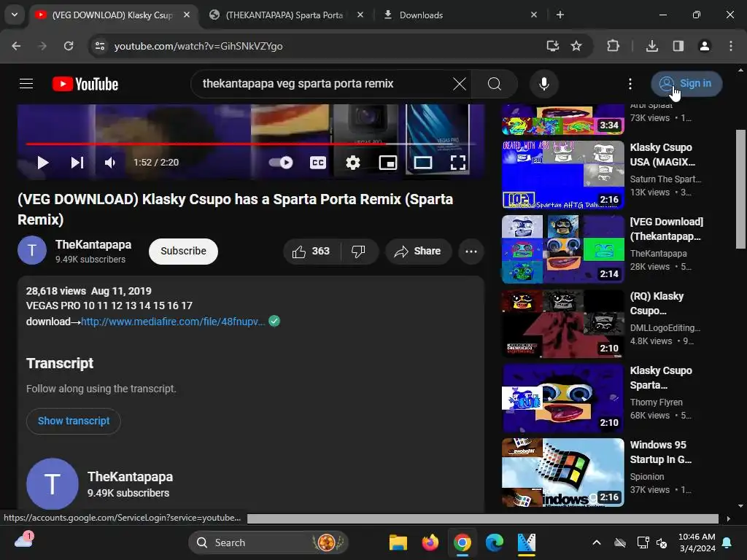This screenshot has height=560, width=747.
Task: Open more actions ellipsis menu
Action: pyautogui.click(x=471, y=252)
